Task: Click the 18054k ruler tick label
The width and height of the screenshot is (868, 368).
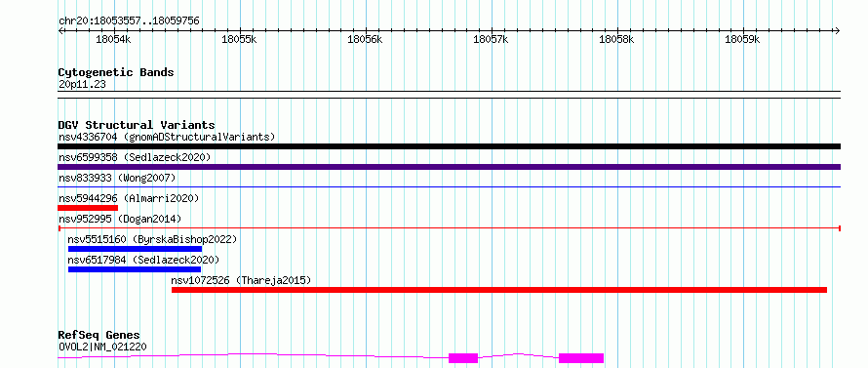Action: (113, 39)
